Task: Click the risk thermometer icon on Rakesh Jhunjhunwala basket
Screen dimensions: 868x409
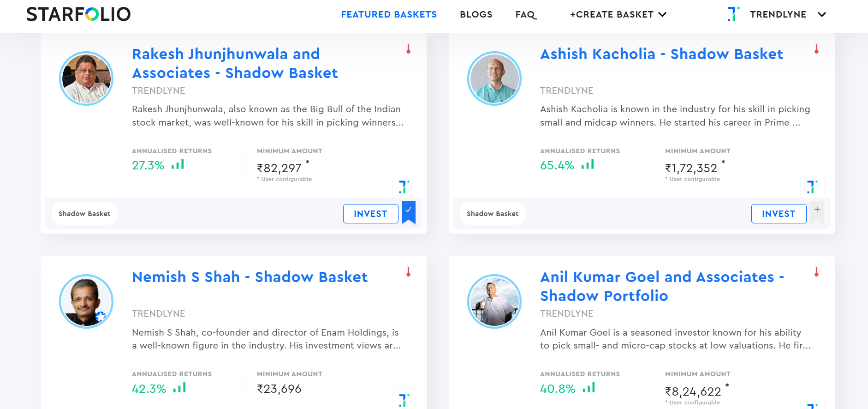Action: tap(408, 49)
